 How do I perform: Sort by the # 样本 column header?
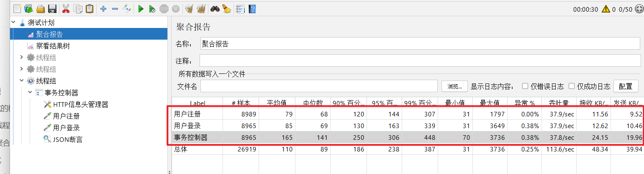(241, 103)
